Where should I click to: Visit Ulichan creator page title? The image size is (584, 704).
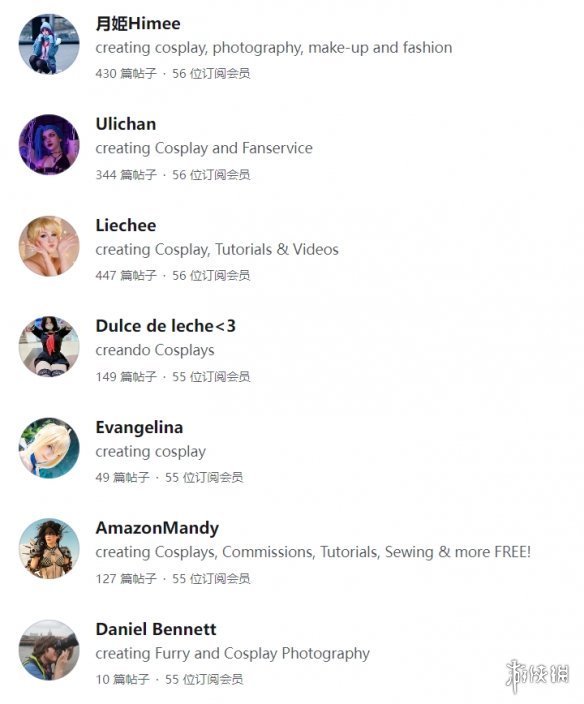(126, 124)
